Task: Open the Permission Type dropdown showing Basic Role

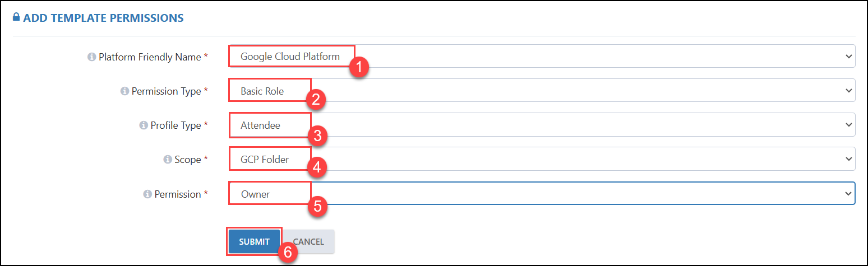Action: [542, 90]
